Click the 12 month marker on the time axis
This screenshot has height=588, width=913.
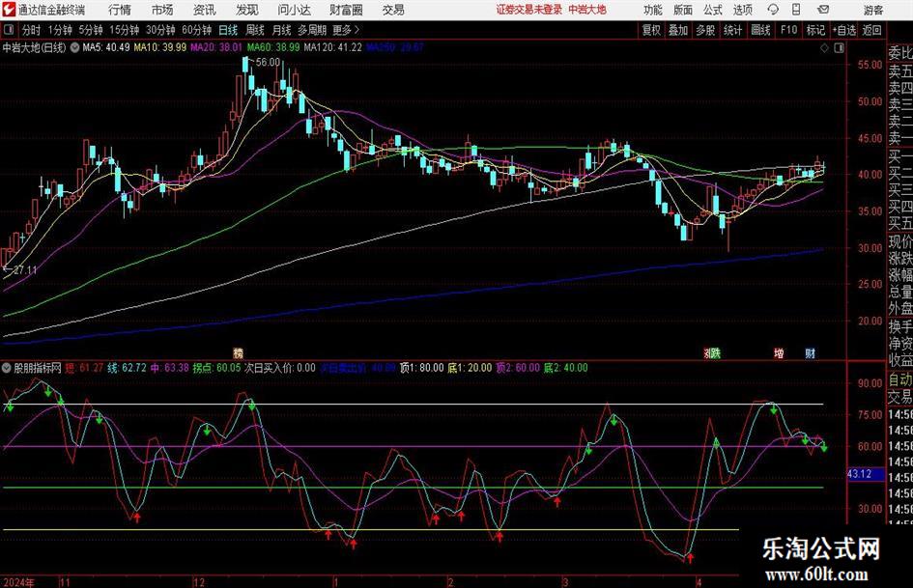[199, 582]
